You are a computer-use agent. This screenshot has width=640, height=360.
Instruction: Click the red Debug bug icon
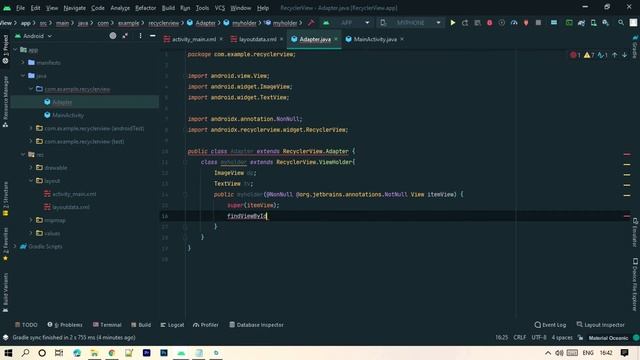[x=489, y=23]
